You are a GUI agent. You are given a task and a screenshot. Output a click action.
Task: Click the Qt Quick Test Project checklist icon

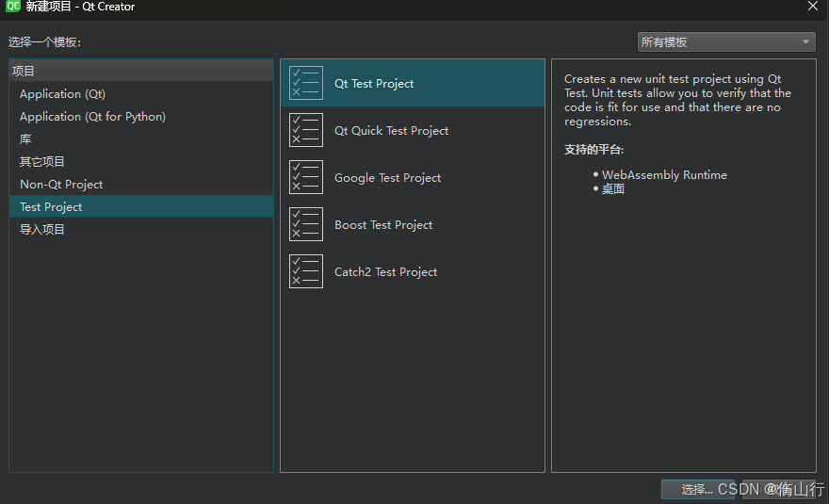click(x=305, y=130)
